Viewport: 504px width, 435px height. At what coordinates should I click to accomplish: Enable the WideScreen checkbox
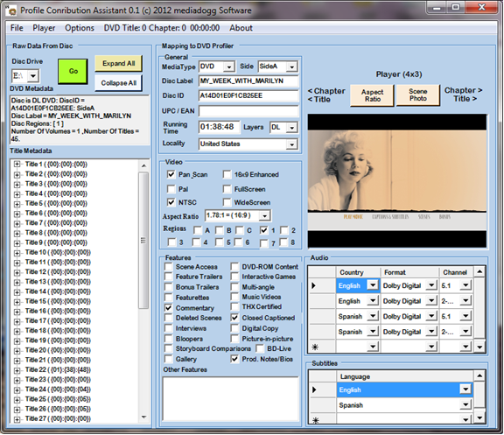point(227,202)
